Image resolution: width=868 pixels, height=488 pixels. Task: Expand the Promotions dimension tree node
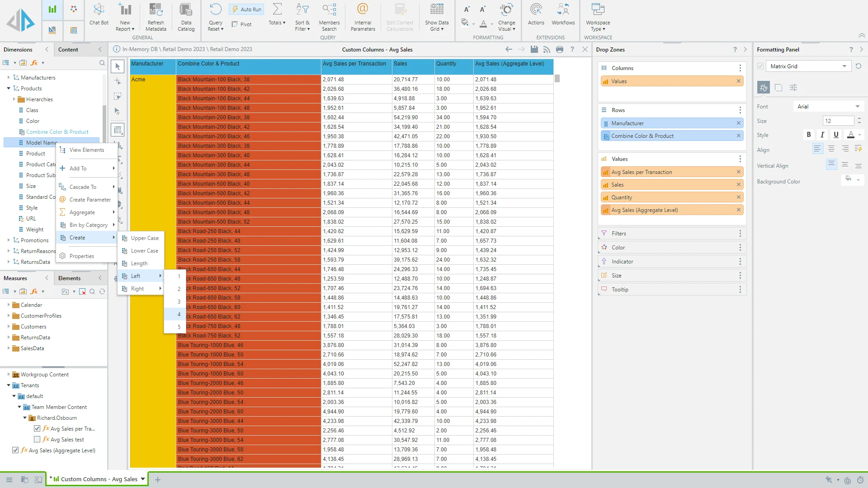(x=9, y=240)
